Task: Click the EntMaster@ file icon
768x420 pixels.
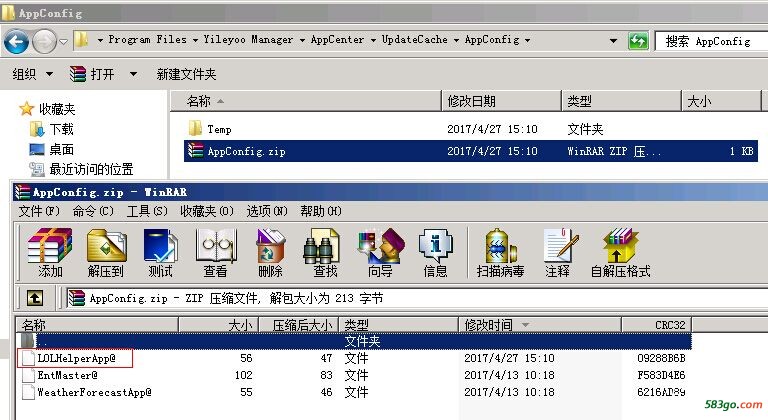Action: (x=29, y=375)
